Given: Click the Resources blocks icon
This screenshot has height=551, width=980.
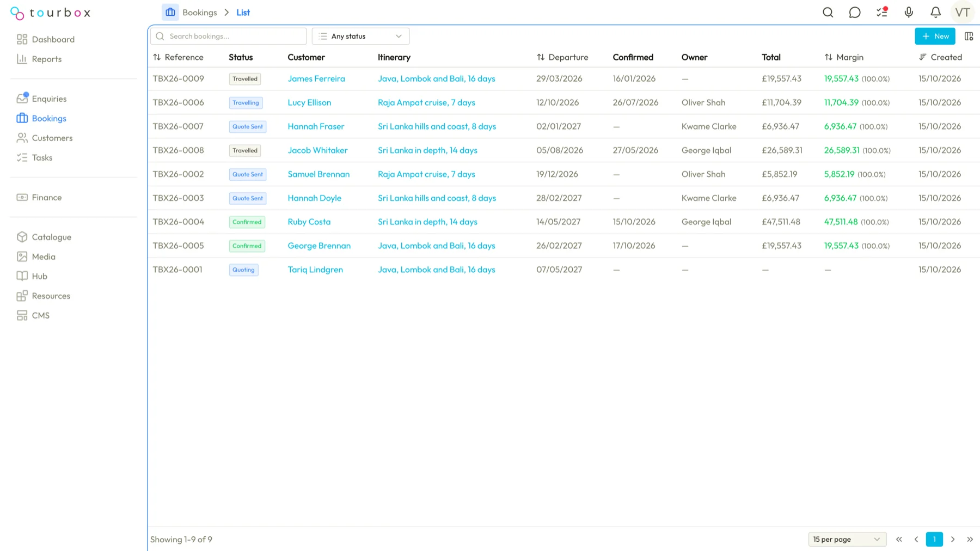Looking at the screenshot, I should (22, 296).
